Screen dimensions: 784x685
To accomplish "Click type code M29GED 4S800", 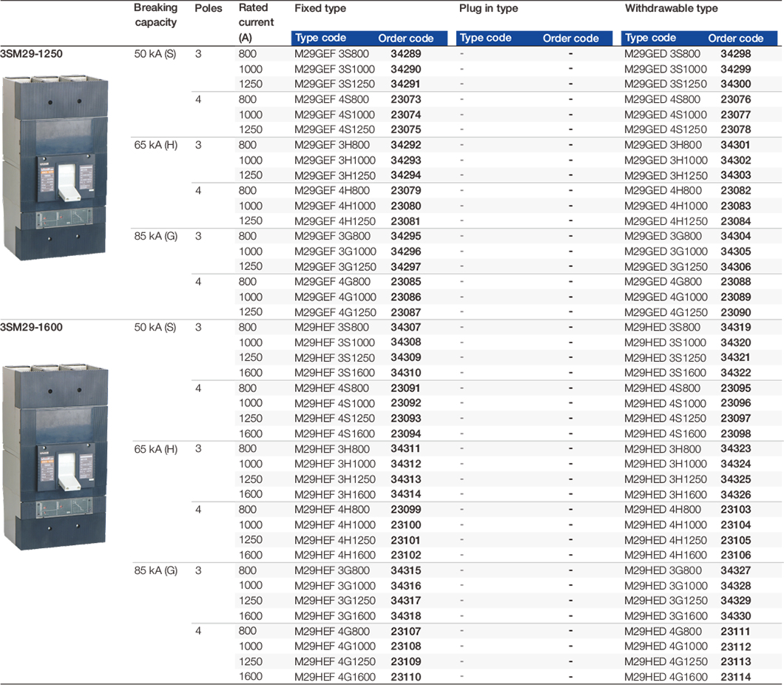I will point(662,100).
